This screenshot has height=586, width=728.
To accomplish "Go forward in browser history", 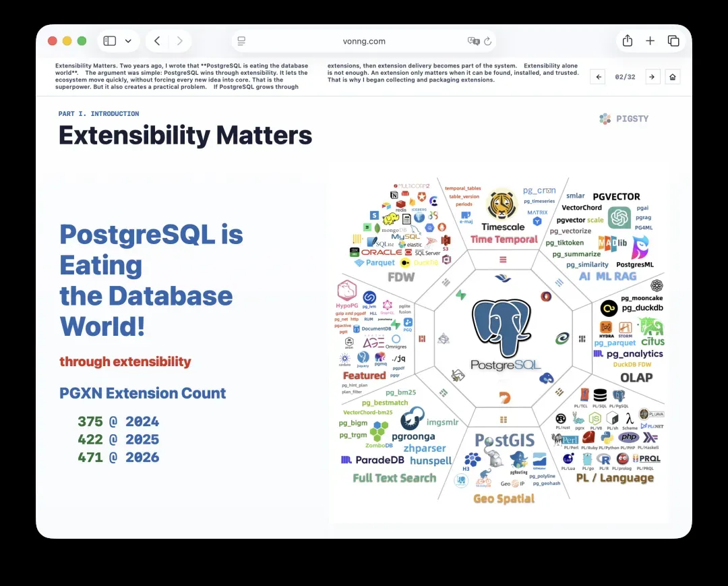I will tap(180, 41).
